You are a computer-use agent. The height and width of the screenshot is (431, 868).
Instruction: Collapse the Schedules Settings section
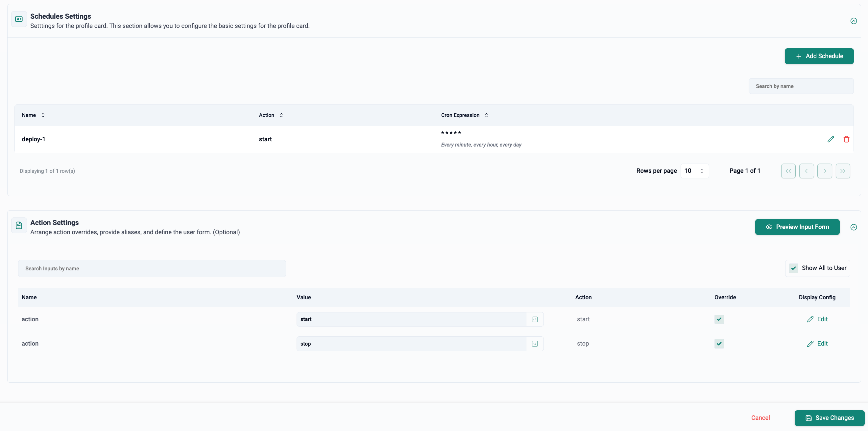(854, 21)
